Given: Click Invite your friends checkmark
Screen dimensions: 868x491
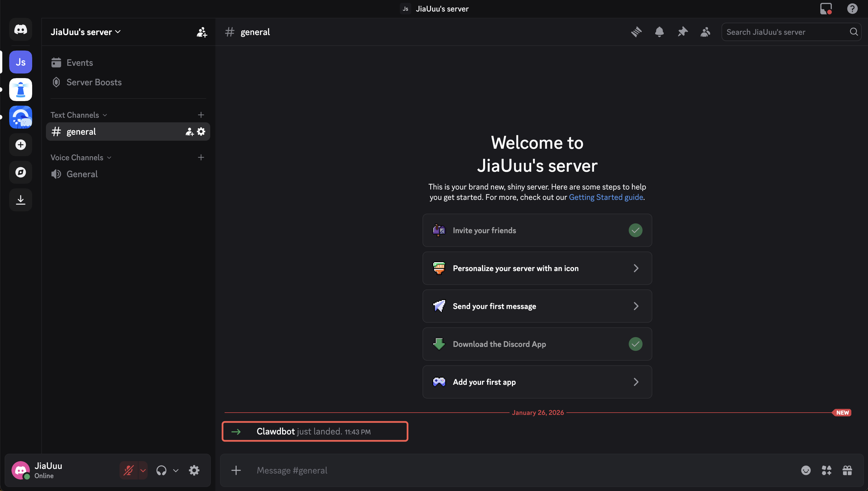Looking at the screenshot, I should coord(635,230).
